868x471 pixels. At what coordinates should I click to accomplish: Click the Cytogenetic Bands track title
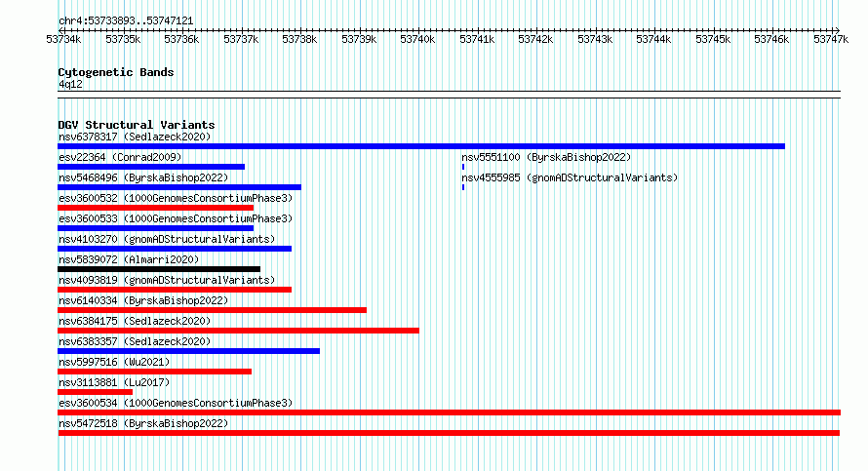116,72
